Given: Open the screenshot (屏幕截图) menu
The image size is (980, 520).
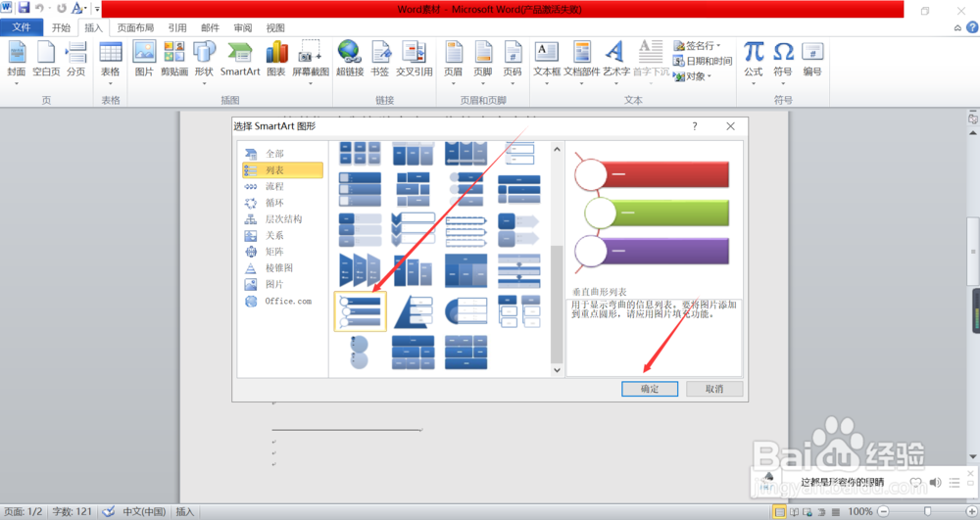Looking at the screenshot, I should pos(311,61).
